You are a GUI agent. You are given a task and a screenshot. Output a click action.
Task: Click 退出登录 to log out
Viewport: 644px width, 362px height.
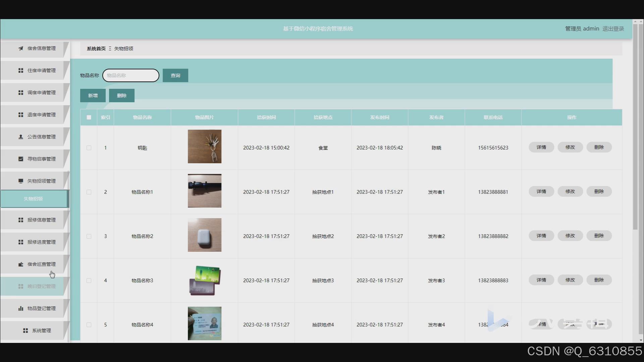613,29
